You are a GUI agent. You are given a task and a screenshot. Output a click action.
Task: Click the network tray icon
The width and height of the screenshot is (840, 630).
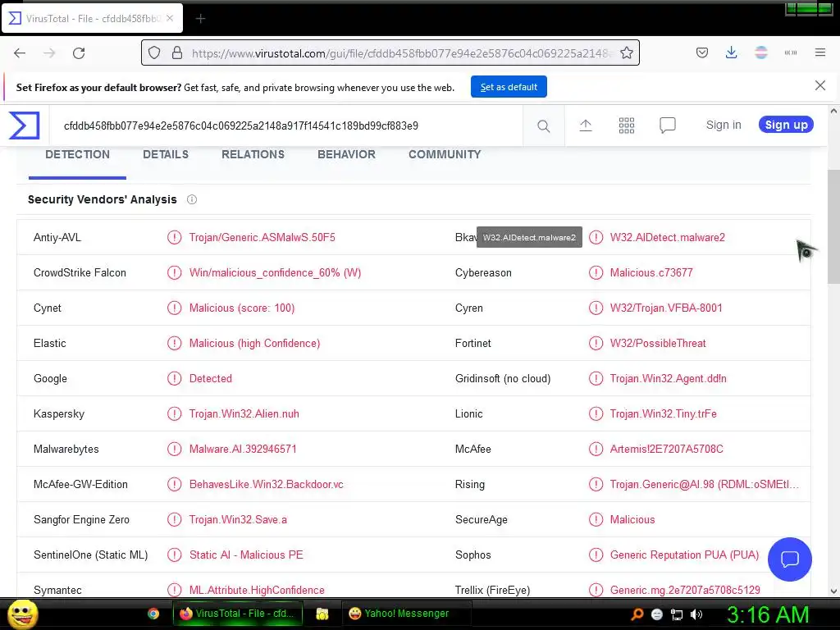(677, 614)
